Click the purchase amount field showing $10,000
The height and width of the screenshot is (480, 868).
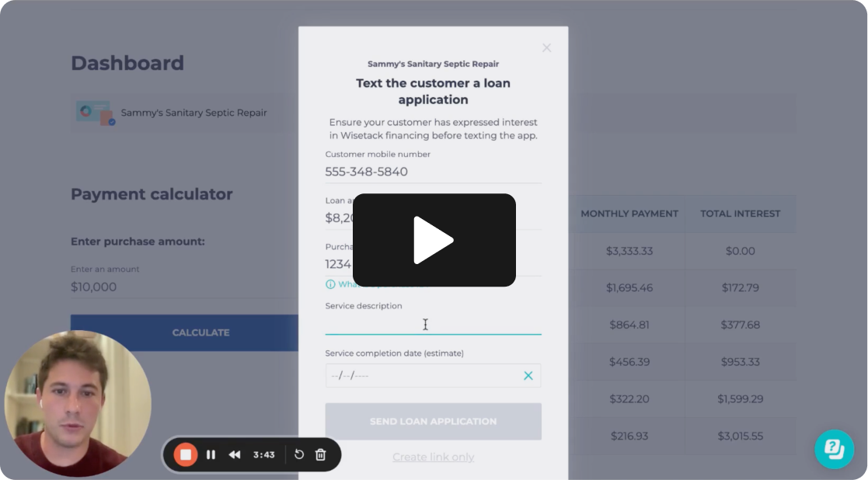point(184,287)
